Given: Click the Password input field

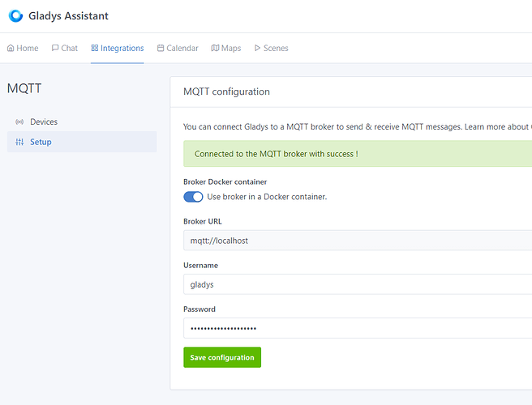Looking at the screenshot, I should (x=358, y=328).
